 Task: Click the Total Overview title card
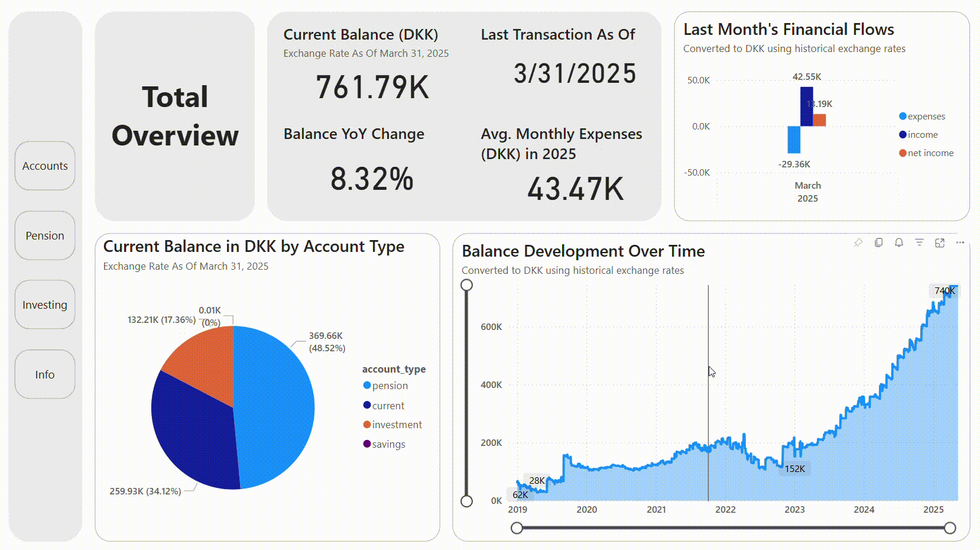(x=175, y=116)
